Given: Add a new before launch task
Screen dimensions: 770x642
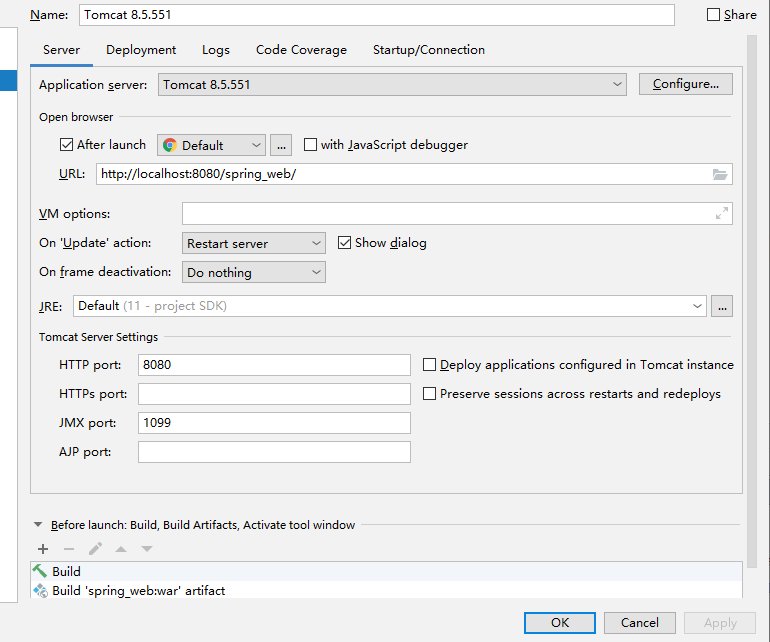Looking at the screenshot, I should pyautogui.click(x=43, y=549).
